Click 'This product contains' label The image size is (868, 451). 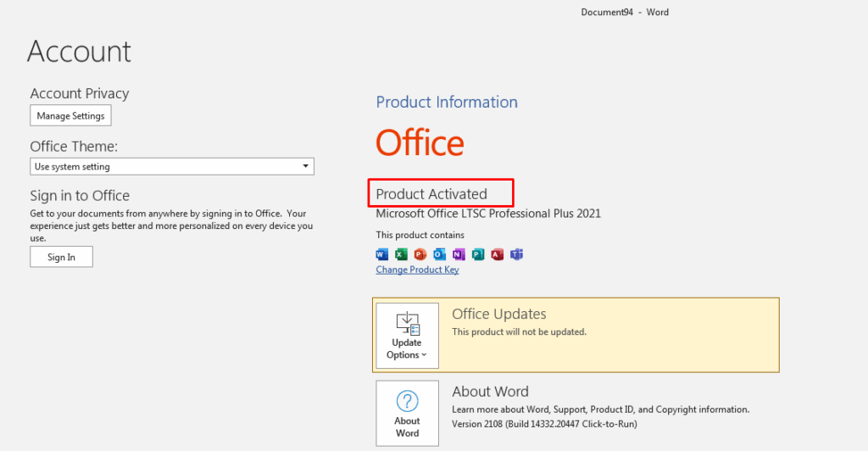pos(420,235)
